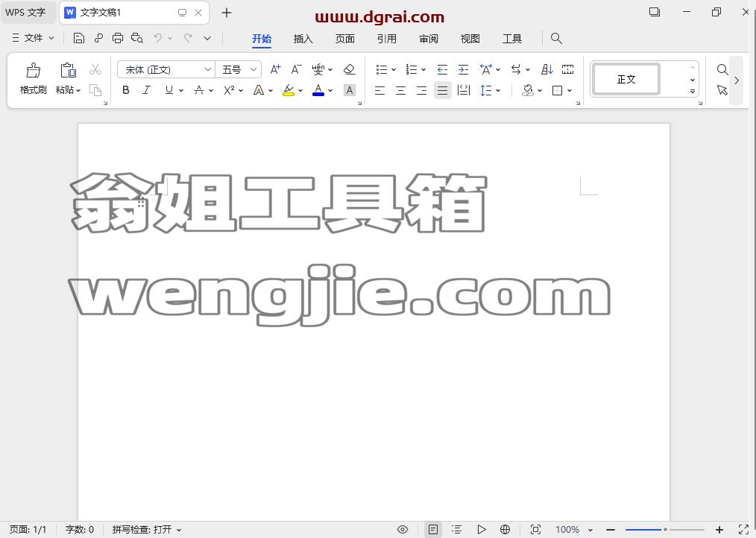Click the Decrease Indent icon
Viewport: 756px width, 538px height.
(442, 69)
